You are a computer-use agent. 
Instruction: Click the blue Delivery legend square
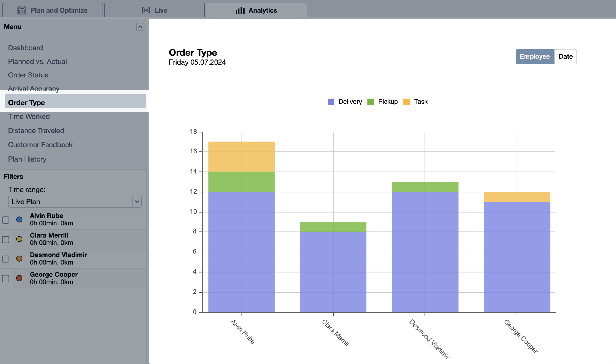tap(331, 102)
